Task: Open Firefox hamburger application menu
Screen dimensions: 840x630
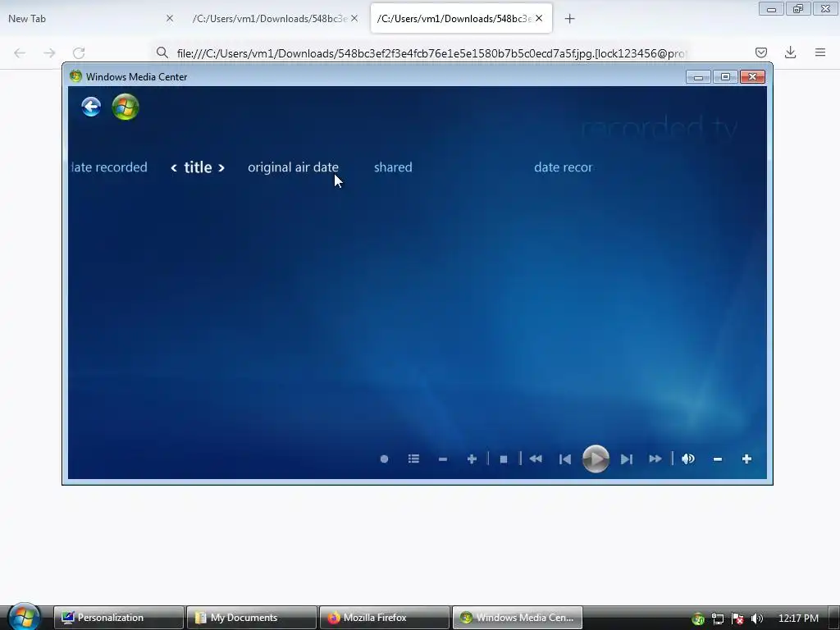Action: click(820, 52)
